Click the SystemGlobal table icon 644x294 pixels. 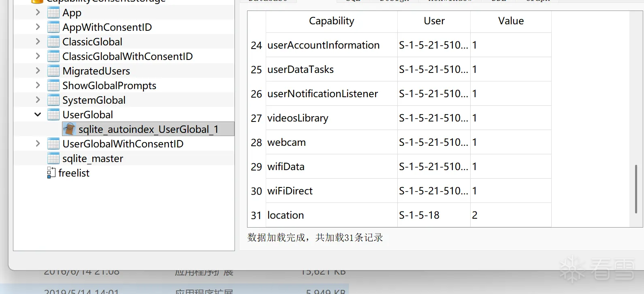click(x=53, y=100)
